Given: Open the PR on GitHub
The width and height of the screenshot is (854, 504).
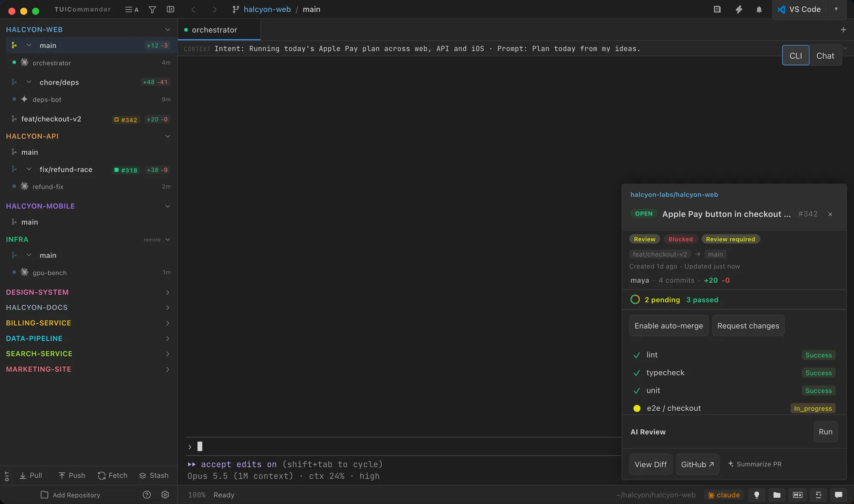Looking at the screenshot, I should [x=697, y=464].
